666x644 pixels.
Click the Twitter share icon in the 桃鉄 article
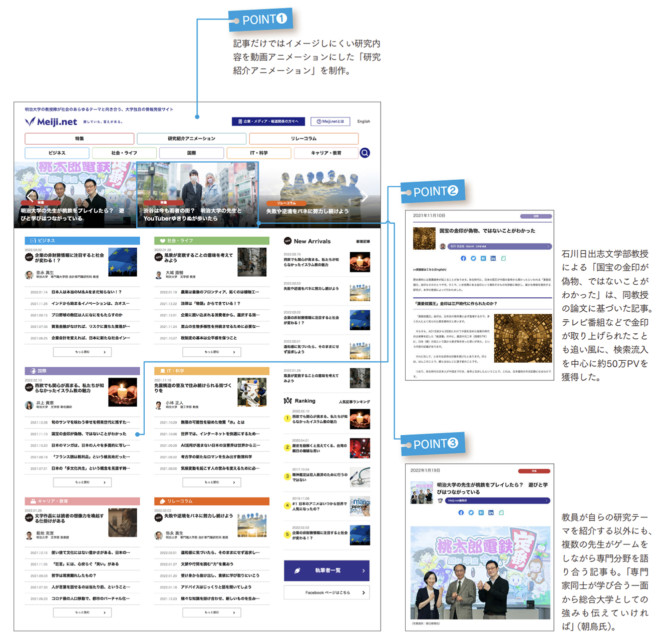pos(471,513)
